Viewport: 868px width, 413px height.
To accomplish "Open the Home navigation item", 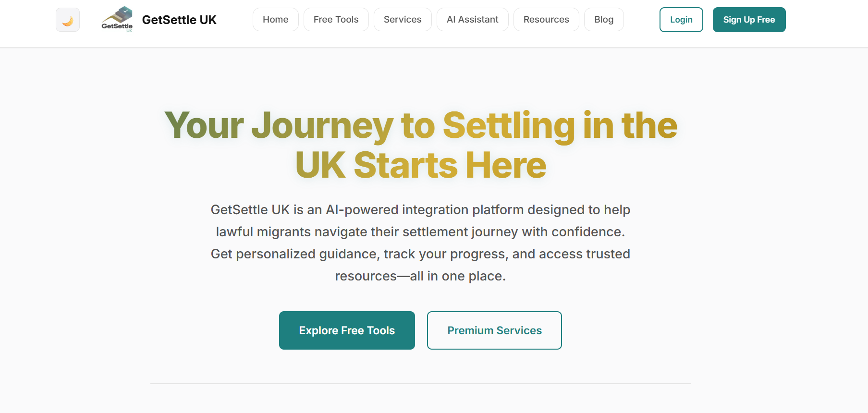I will 275,19.
